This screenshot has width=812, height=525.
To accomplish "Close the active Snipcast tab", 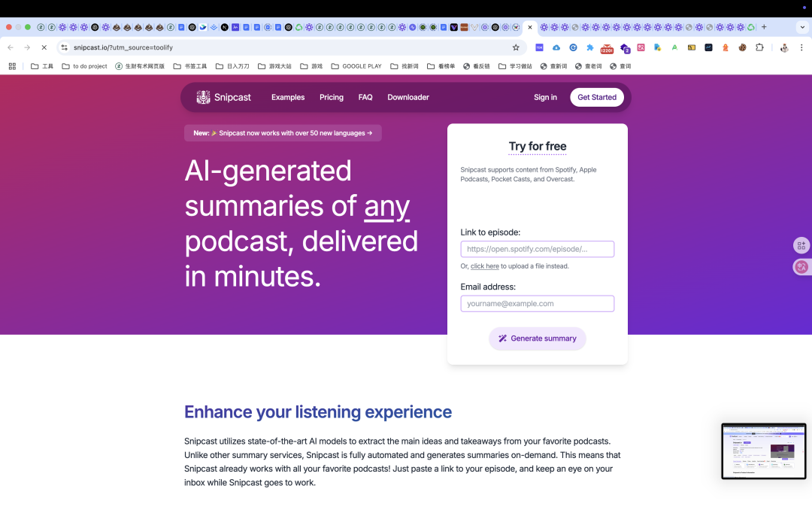I will 530,28.
